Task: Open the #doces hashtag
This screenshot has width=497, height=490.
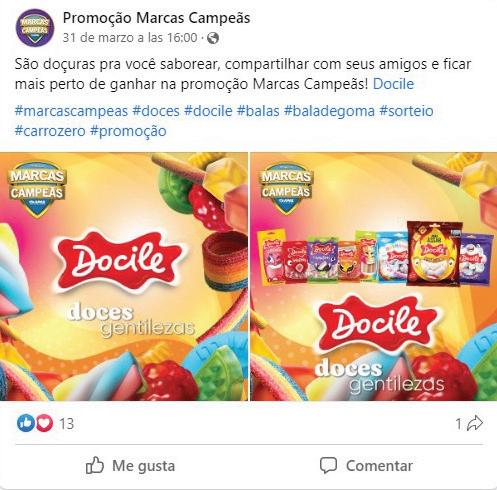Action: (x=156, y=111)
